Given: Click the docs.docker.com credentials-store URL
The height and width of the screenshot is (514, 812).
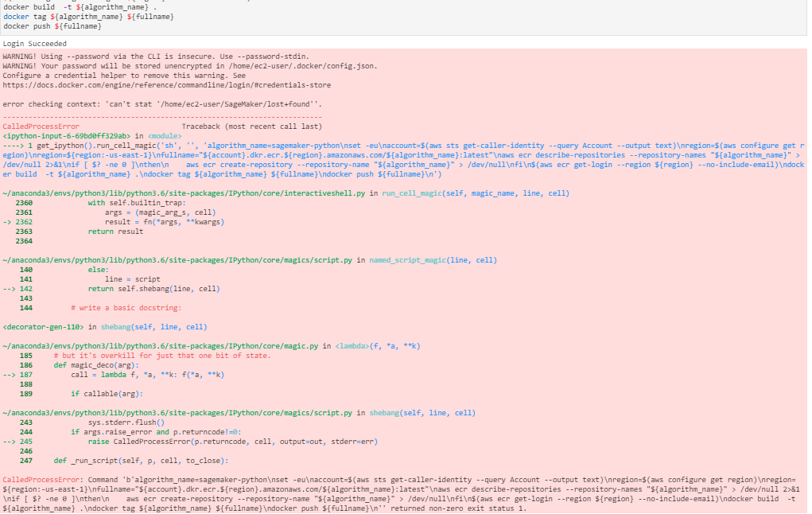Looking at the screenshot, I should 167,85.
